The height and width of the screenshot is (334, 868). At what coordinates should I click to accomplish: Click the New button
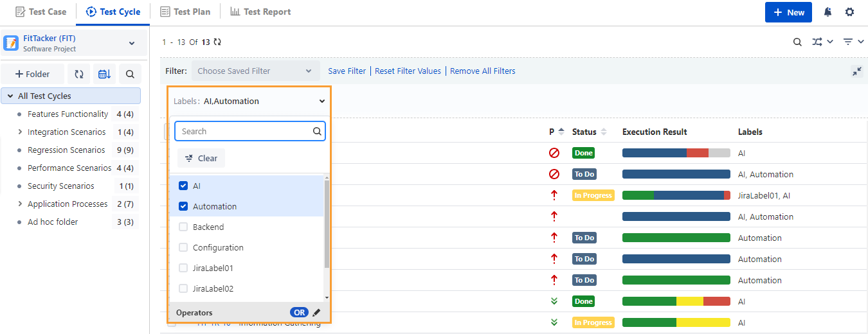click(788, 12)
